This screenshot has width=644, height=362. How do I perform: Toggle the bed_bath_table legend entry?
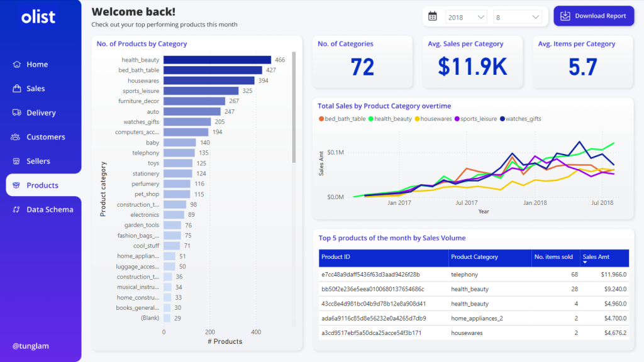point(342,119)
